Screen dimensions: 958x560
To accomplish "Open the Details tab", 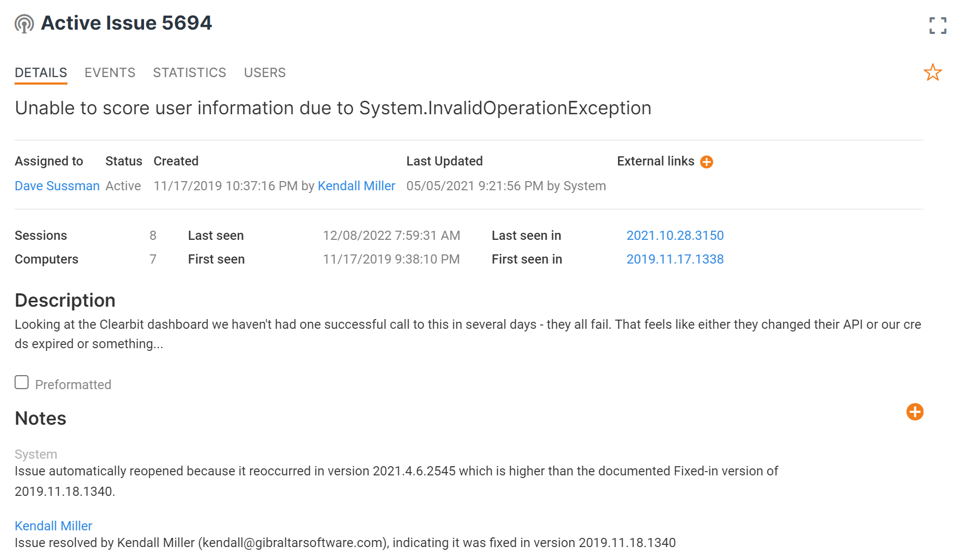I will coord(41,73).
